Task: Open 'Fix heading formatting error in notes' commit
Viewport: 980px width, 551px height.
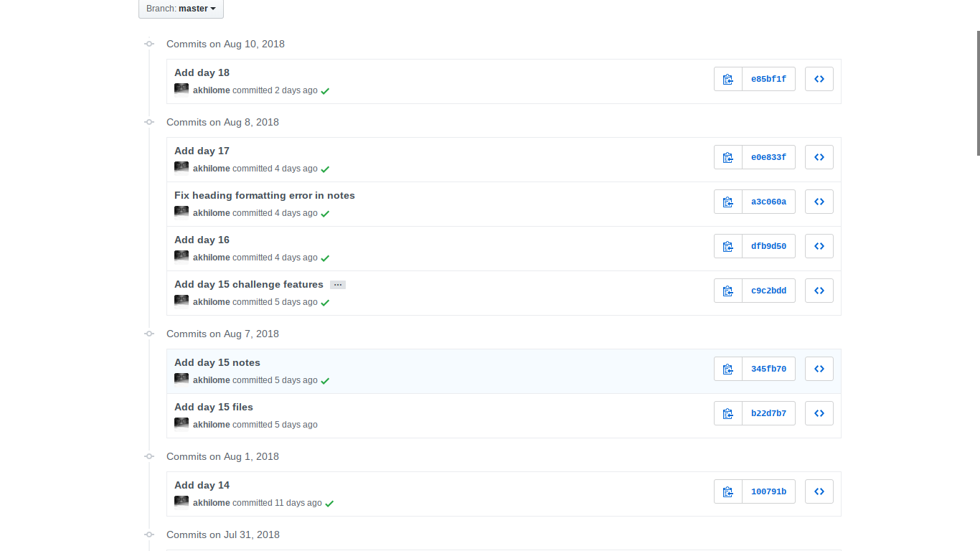Action: tap(264, 195)
